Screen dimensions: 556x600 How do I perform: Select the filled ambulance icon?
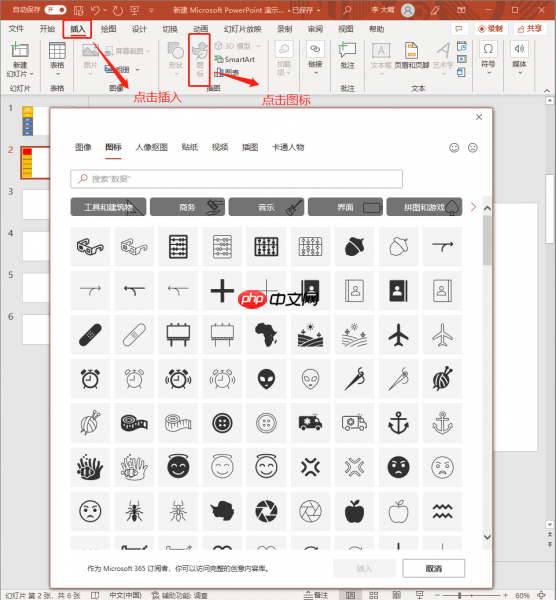click(x=310, y=423)
